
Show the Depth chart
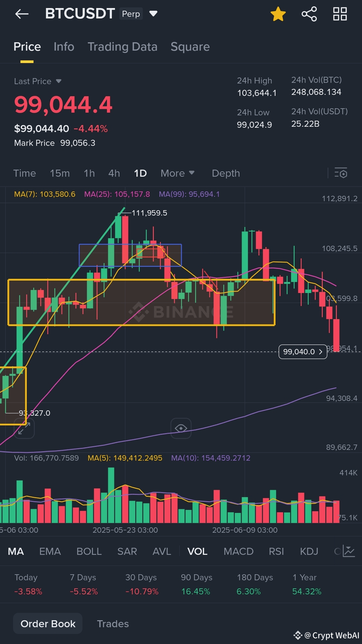pyautogui.click(x=226, y=173)
